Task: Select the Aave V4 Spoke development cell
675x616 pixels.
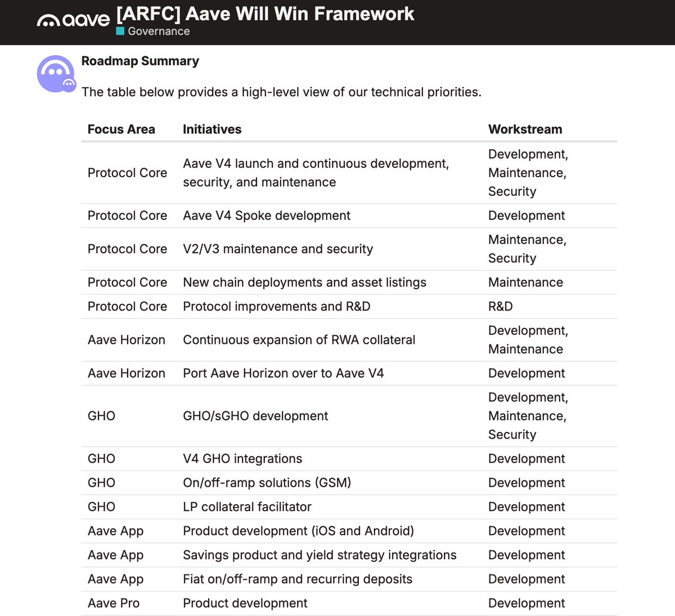Action: point(266,215)
